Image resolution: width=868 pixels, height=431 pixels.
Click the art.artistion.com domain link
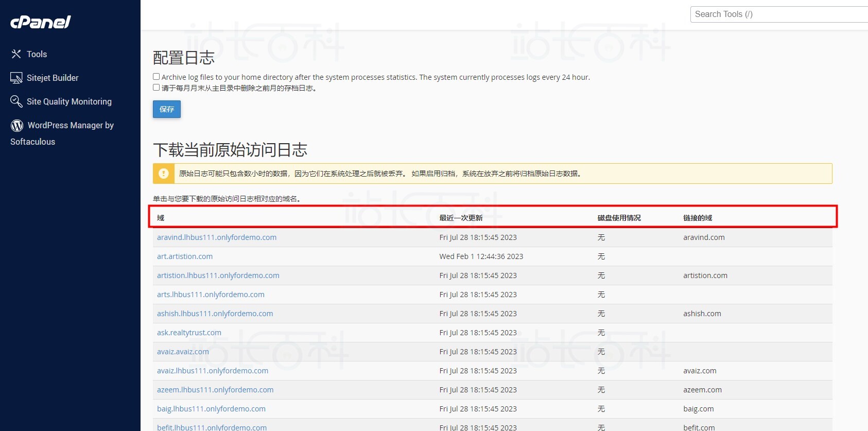pyautogui.click(x=185, y=256)
